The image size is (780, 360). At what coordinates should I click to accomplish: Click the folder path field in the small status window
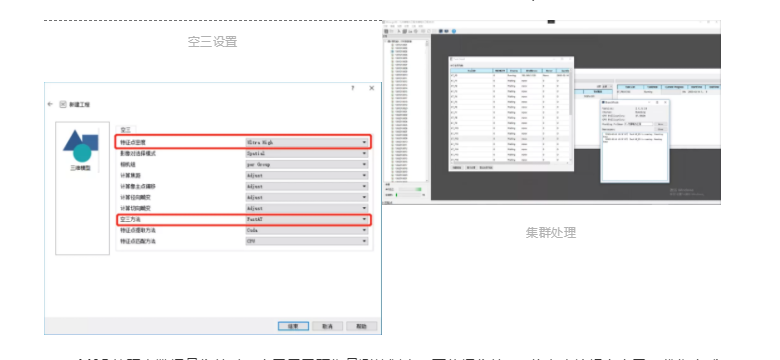pyautogui.click(x=638, y=124)
